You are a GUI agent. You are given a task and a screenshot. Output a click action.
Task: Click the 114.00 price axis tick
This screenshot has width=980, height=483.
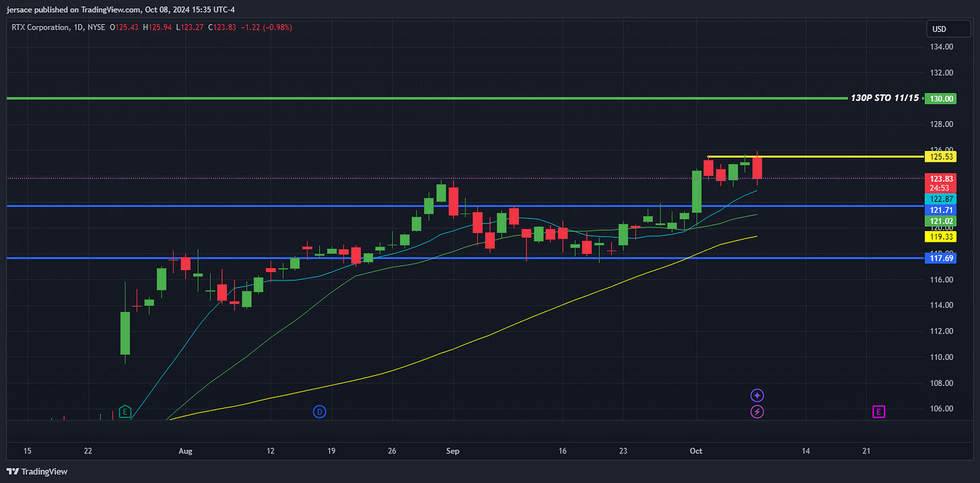[941, 305]
